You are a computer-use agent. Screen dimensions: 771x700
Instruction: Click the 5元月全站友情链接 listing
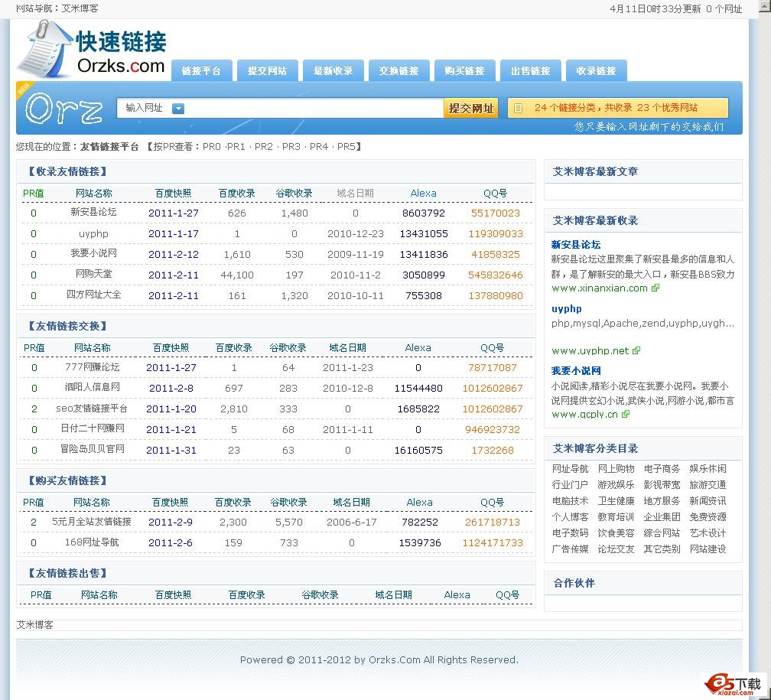(92, 522)
